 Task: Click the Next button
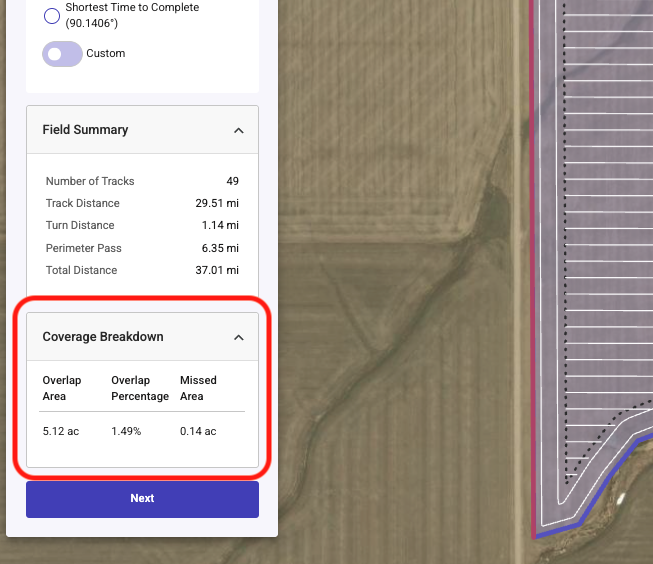142,499
